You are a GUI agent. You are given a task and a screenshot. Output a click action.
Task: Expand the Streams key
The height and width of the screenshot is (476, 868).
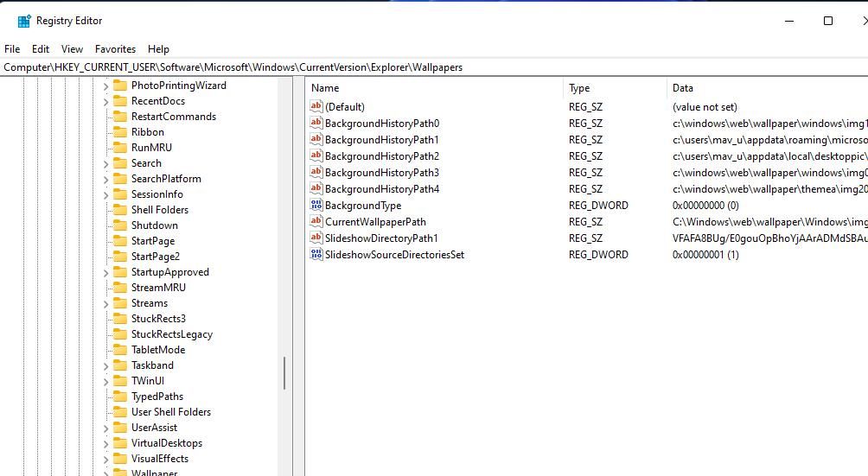(105, 304)
